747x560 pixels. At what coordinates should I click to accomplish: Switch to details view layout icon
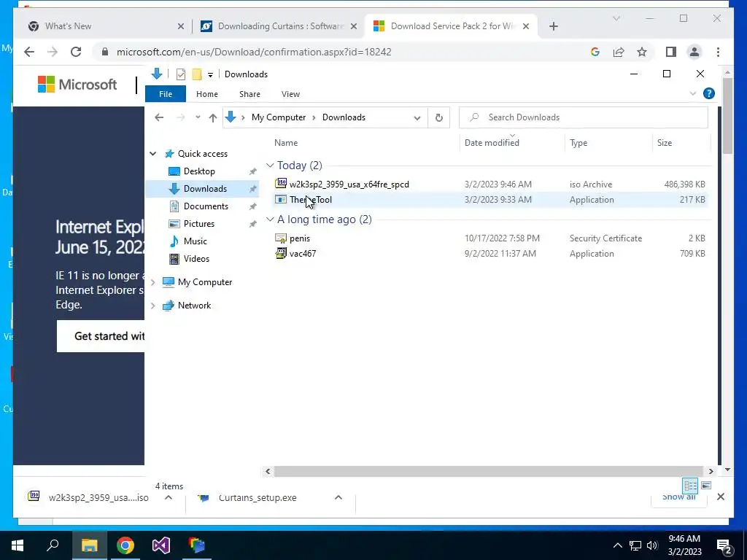[x=690, y=485]
